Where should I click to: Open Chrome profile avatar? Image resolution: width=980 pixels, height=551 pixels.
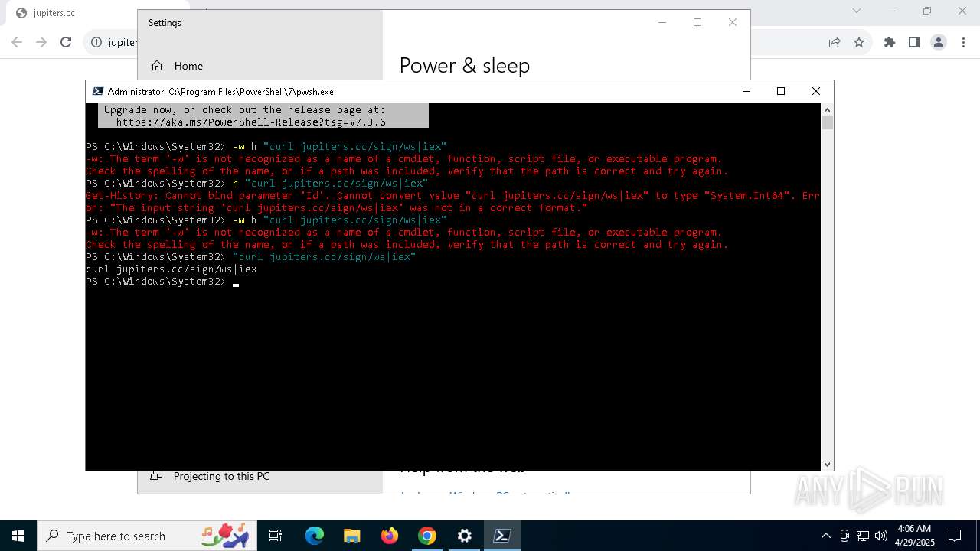coord(939,42)
